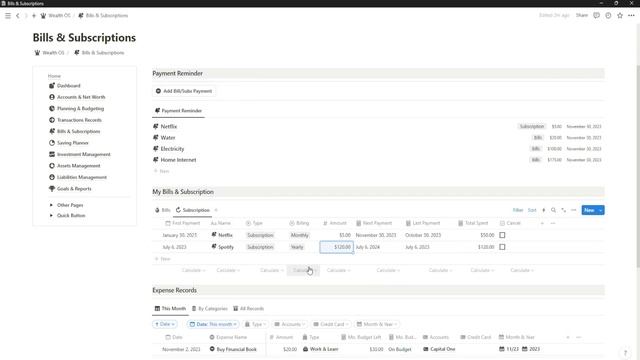
Task: Switch to the All Records tab
Action: (249, 309)
